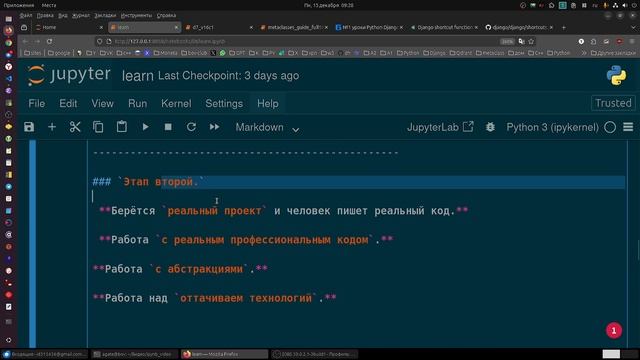
Task: Bookmark this page with star icon
Action: pos(531,41)
